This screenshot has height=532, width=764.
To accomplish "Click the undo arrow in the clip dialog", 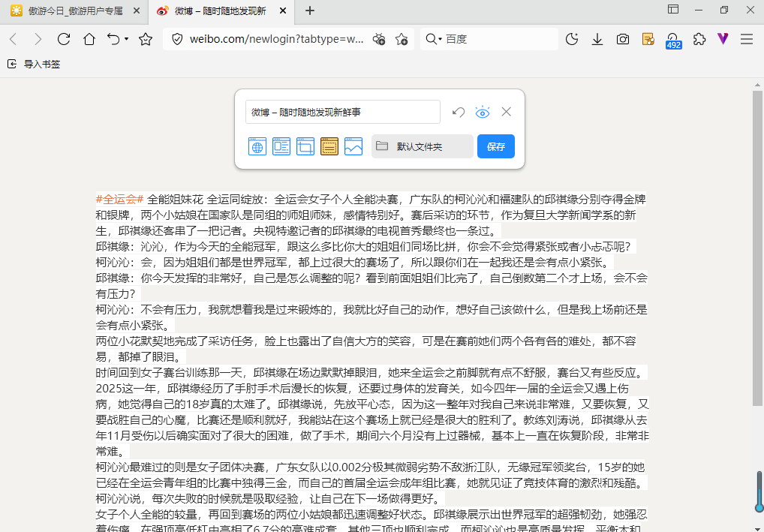I will click(458, 112).
